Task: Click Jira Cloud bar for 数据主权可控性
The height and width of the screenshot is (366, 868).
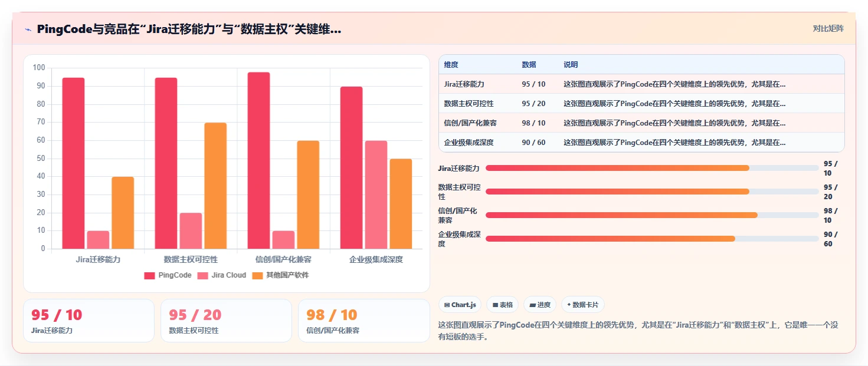Action: 191,231
